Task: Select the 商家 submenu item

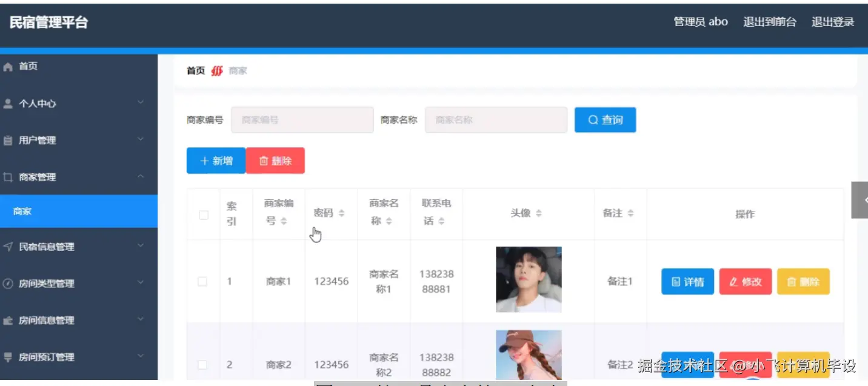Action: pos(22,211)
